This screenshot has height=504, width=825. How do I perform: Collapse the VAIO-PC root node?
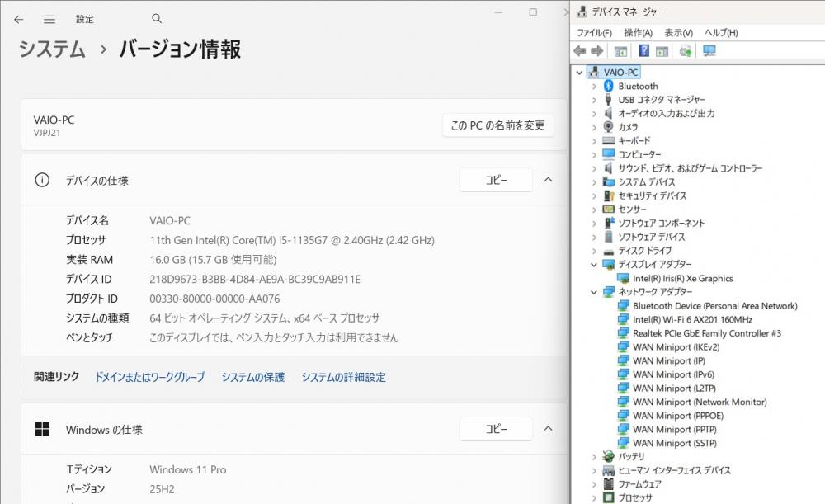[580, 73]
